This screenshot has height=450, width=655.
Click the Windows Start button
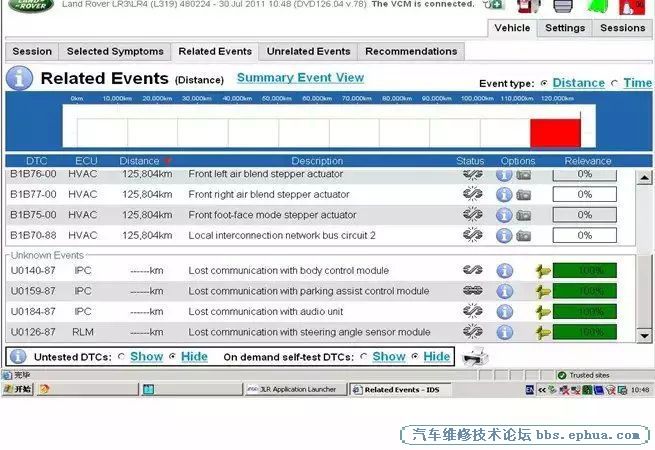coord(18,389)
